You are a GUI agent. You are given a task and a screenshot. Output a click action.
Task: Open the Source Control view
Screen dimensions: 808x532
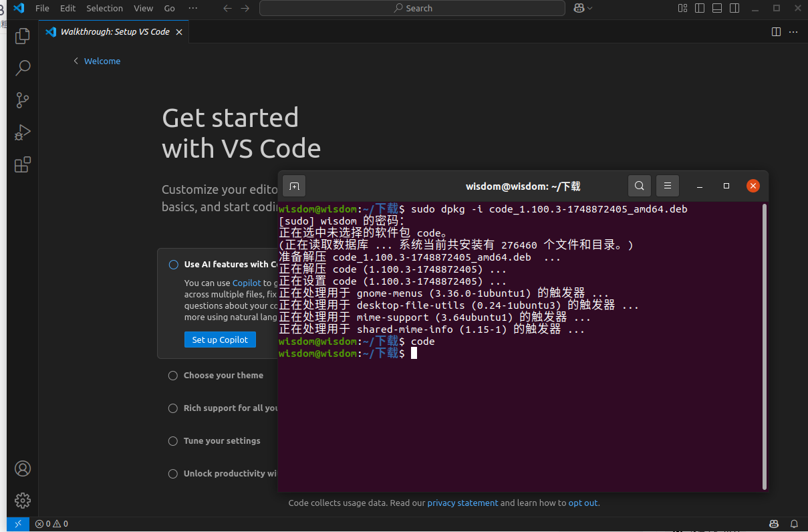coord(23,100)
